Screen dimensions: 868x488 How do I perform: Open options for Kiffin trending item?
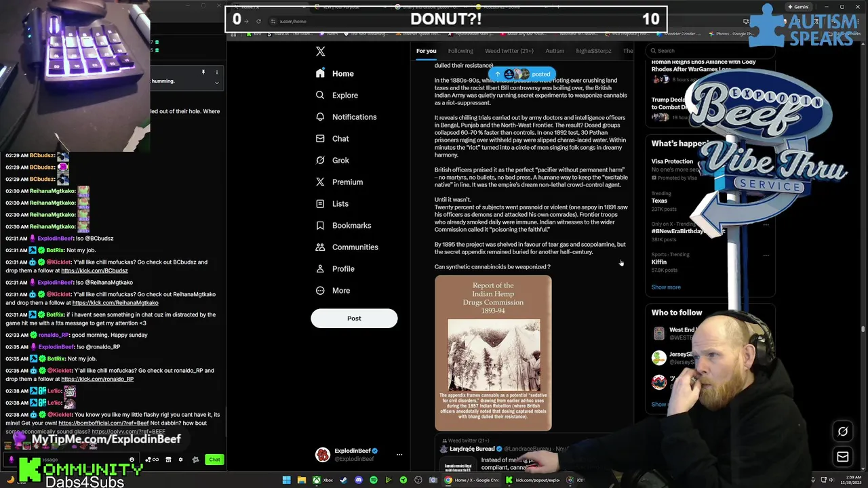pyautogui.click(x=766, y=255)
